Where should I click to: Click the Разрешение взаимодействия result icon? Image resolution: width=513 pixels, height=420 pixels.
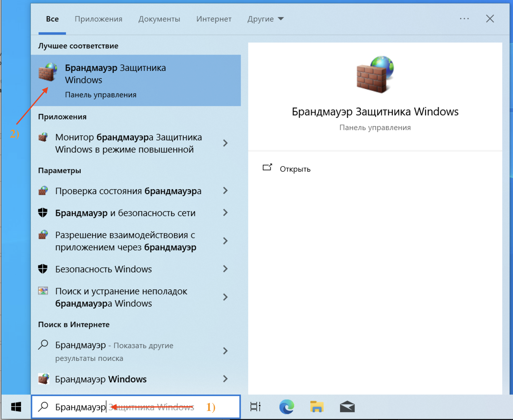[43, 235]
